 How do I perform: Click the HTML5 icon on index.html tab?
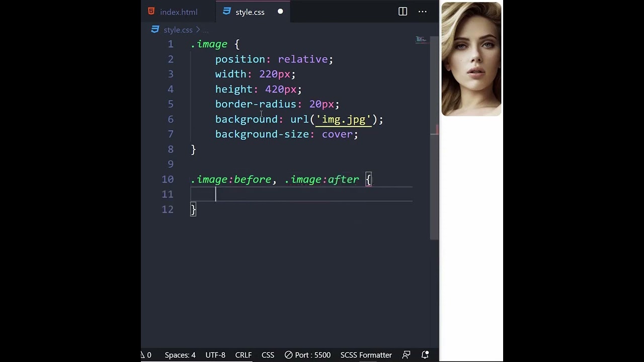[151, 12]
